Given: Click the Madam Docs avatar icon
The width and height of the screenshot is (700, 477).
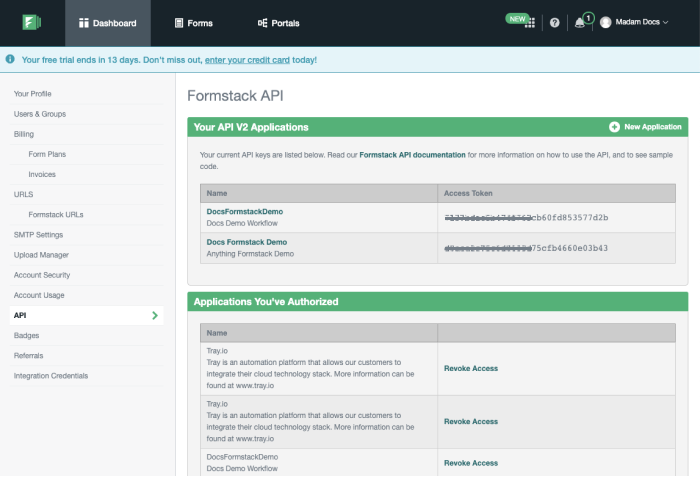Looking at the screenshot, I should [605, 23].
